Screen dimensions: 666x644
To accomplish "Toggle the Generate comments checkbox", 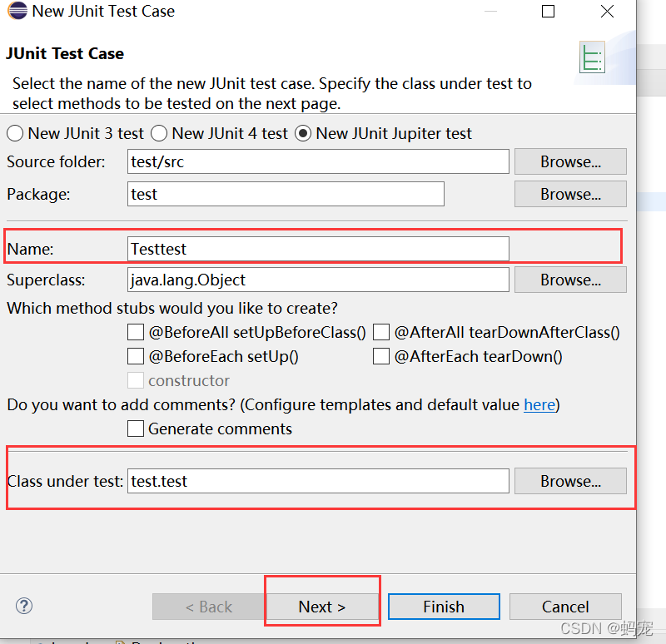I will coord(136,429).
